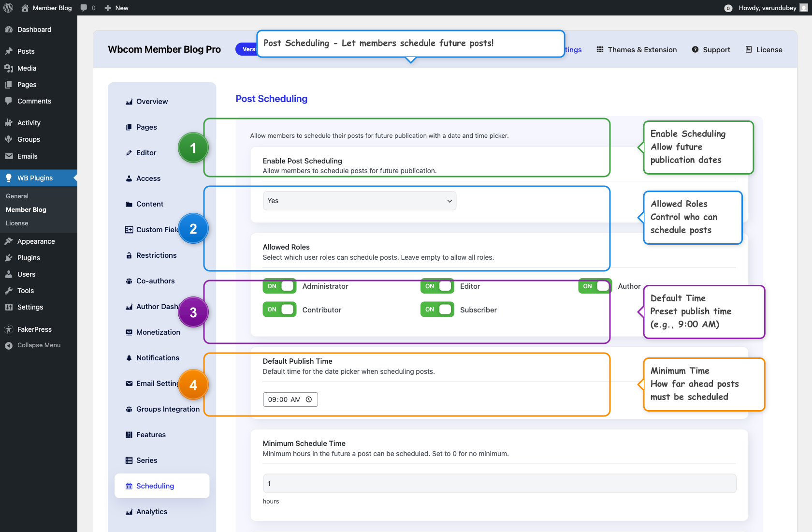Click the Media icon in sidebar
The width and height of the screenshot is (812, 532).
[9, 68]
